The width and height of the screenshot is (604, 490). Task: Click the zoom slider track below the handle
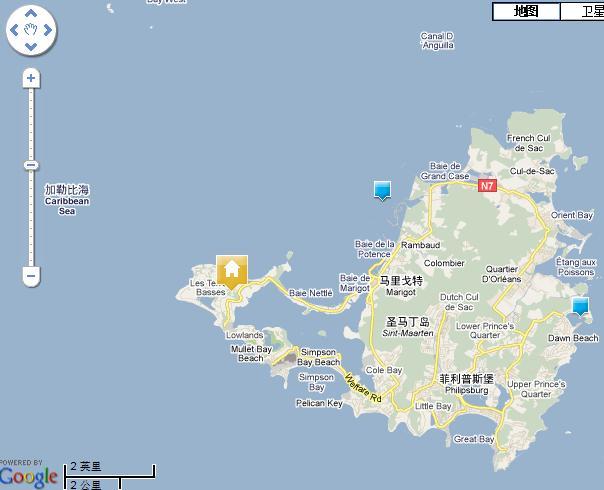(32, 220)
